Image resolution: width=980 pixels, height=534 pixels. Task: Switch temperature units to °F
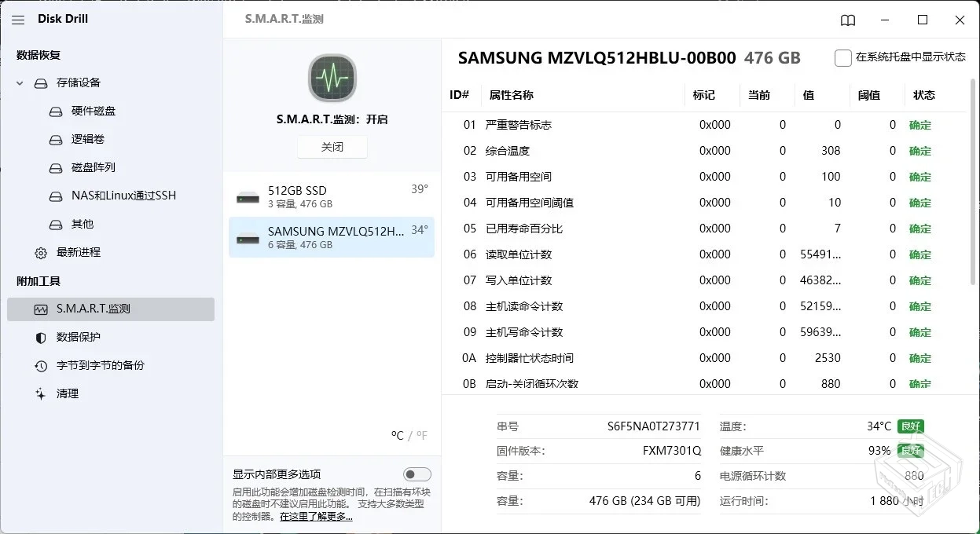click(420, 435)
